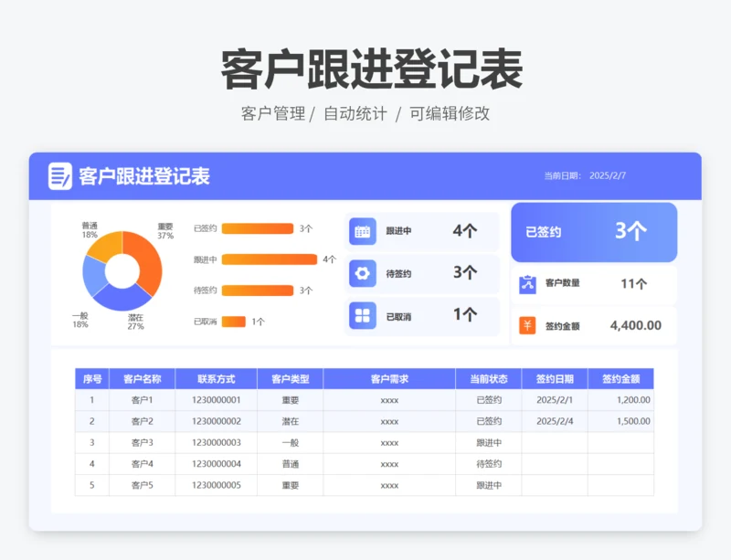
Task: Click the subtitle text 自动统计
Action: pyautogui.click(x=355, y=113)
